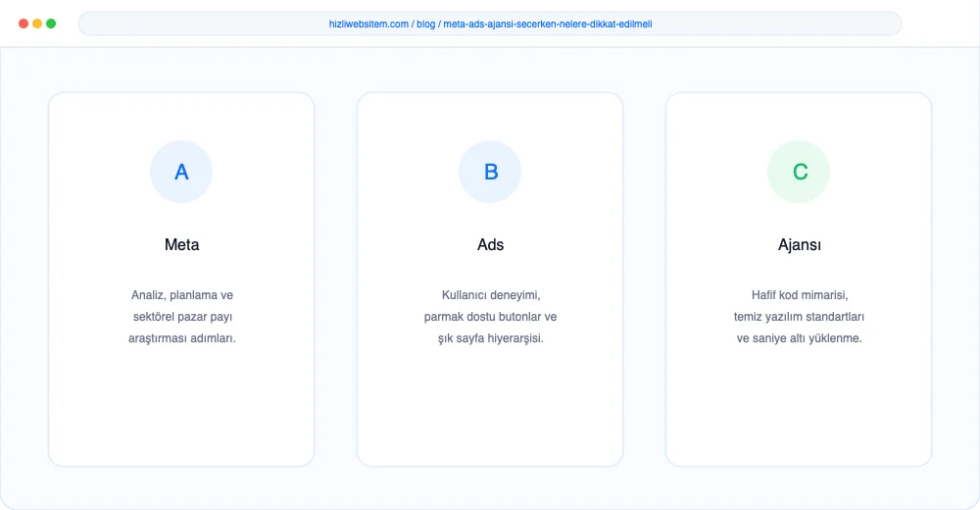Select the Ads card heading

click(x=491, y=244)
